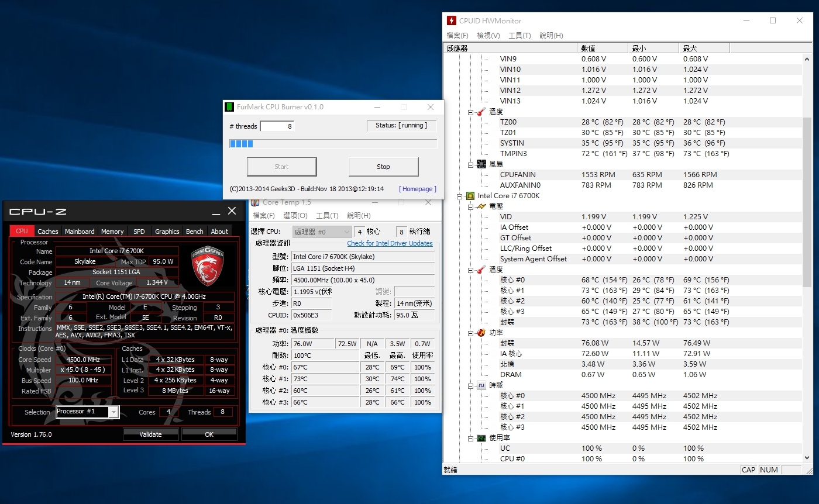819x504 pixels.
Task: Switch to the Bench tab in CPU-Z
Action: coord(195,232)
